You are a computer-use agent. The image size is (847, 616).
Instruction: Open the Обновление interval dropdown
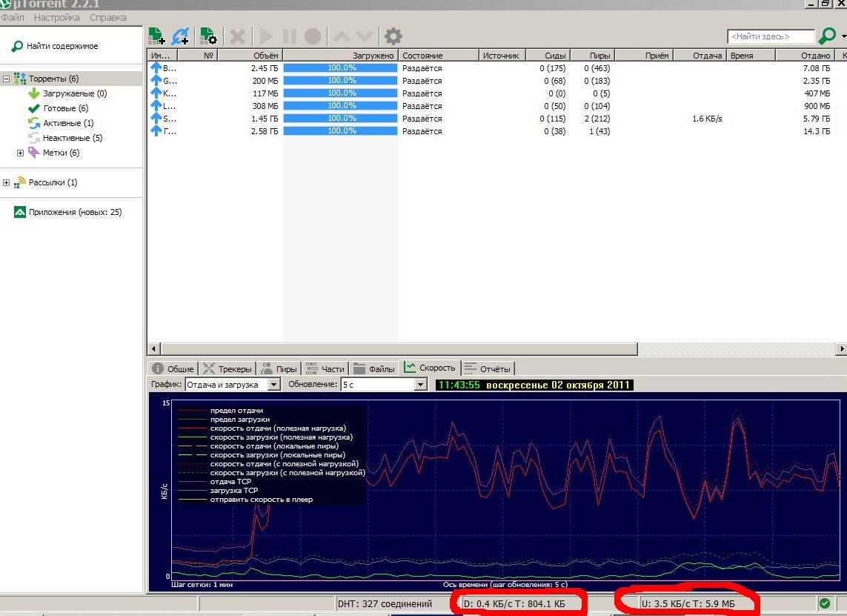(x=420, y=385)
